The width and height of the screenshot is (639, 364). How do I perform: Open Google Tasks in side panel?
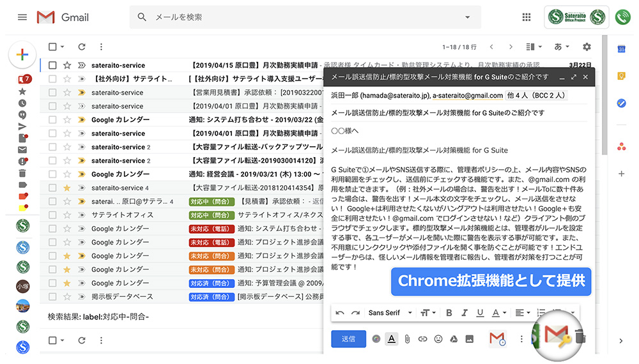tap(622, 103)
